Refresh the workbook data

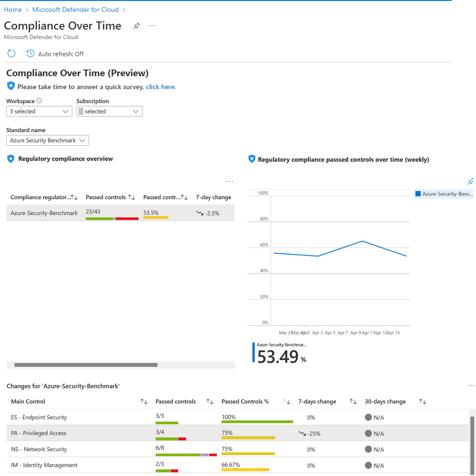(11, 53)
